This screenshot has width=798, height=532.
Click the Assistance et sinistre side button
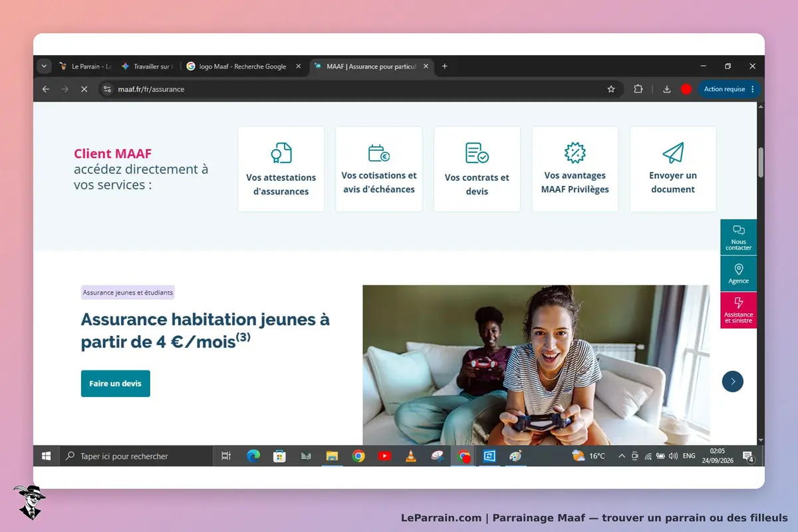tap(738, 310)
